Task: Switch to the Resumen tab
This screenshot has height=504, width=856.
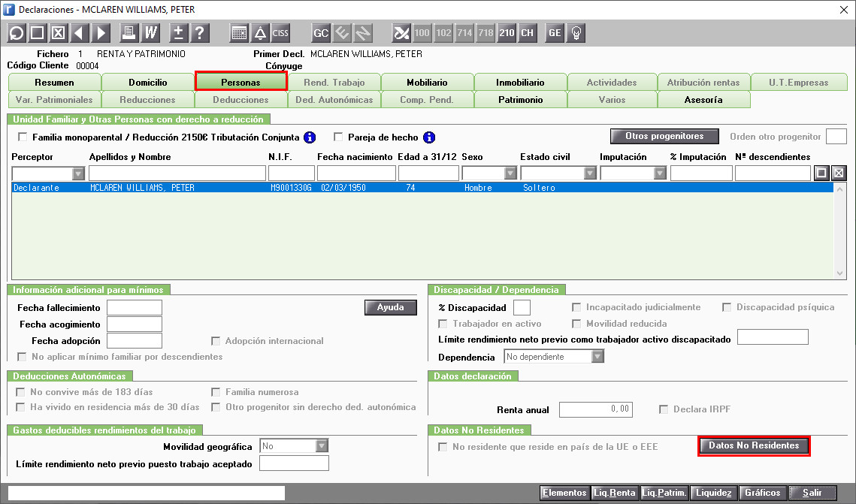Action: click(55, 83)
